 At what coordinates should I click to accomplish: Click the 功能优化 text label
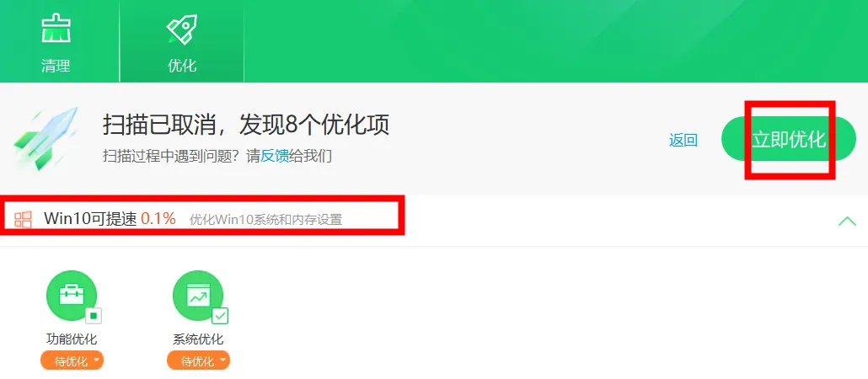(x=72, y=339)
